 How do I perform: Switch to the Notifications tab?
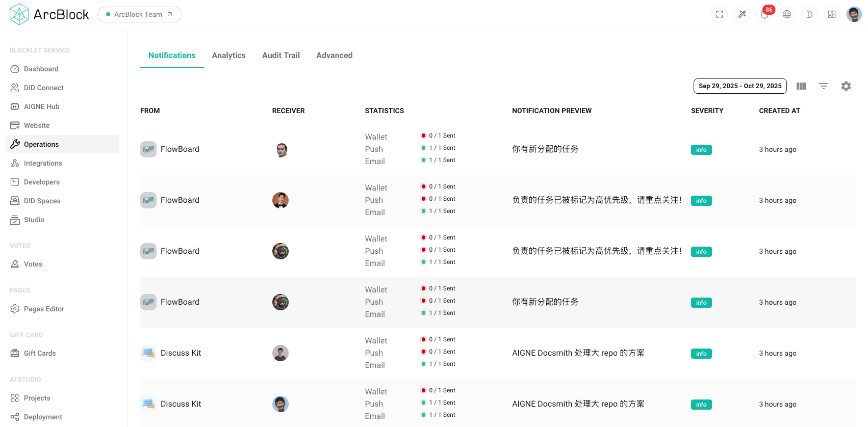coord(172,55)
